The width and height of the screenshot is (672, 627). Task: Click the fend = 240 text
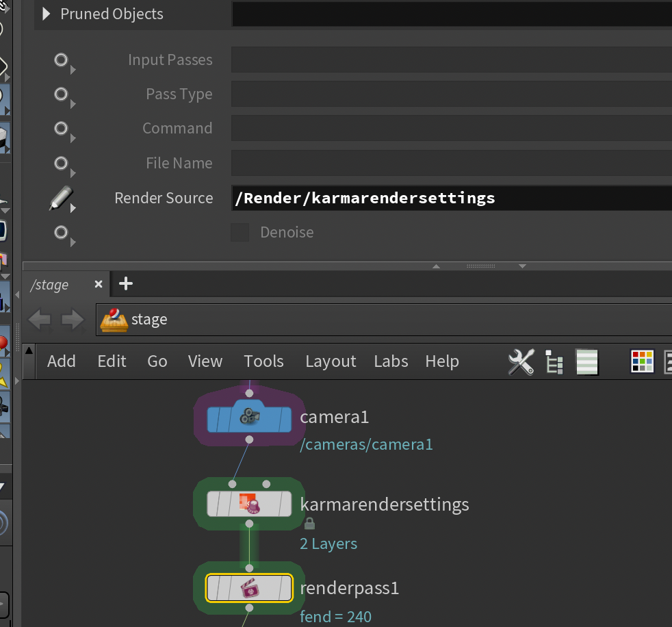click(335, 617)
